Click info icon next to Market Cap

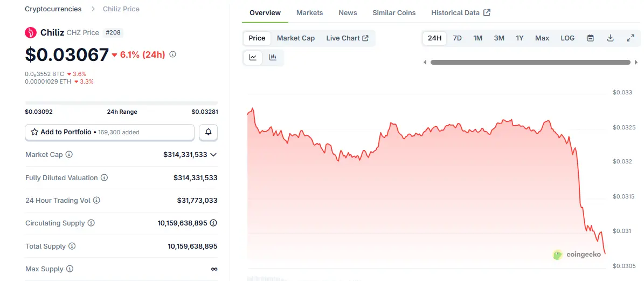[x=69, y=155]
